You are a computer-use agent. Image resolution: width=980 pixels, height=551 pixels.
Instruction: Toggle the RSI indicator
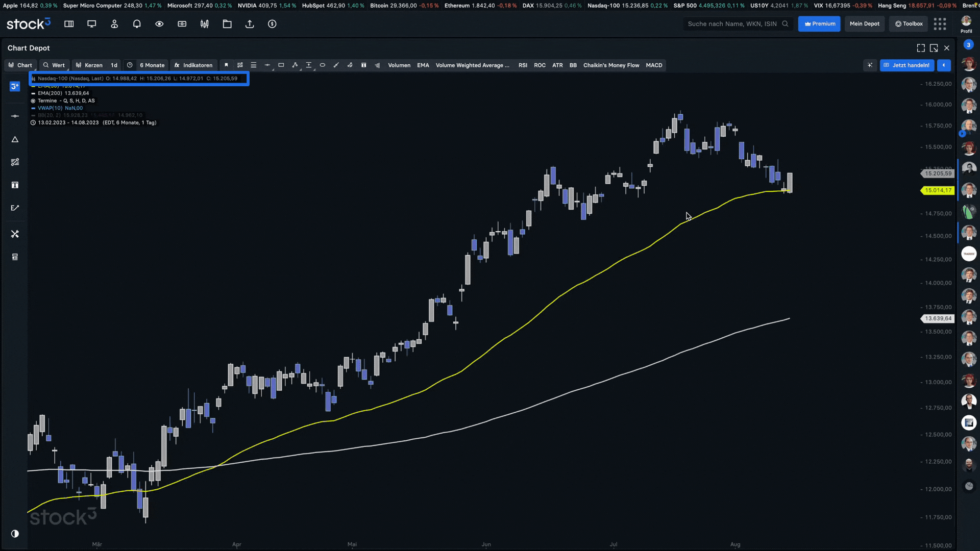(x=523, y=65)
